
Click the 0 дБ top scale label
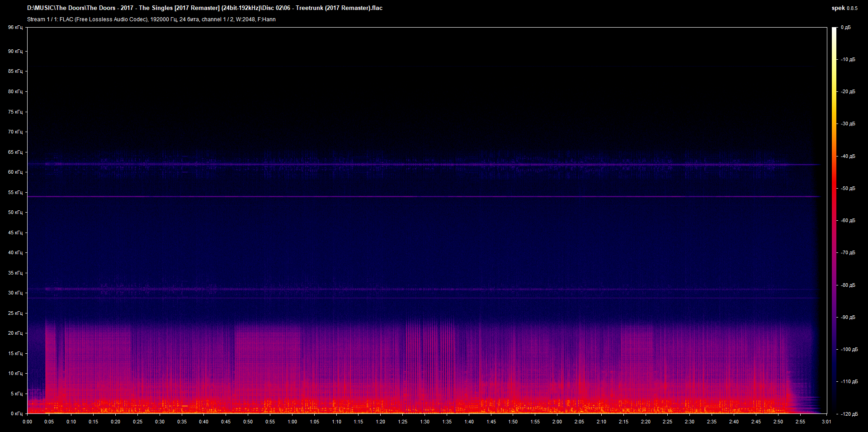coord(845,28)
